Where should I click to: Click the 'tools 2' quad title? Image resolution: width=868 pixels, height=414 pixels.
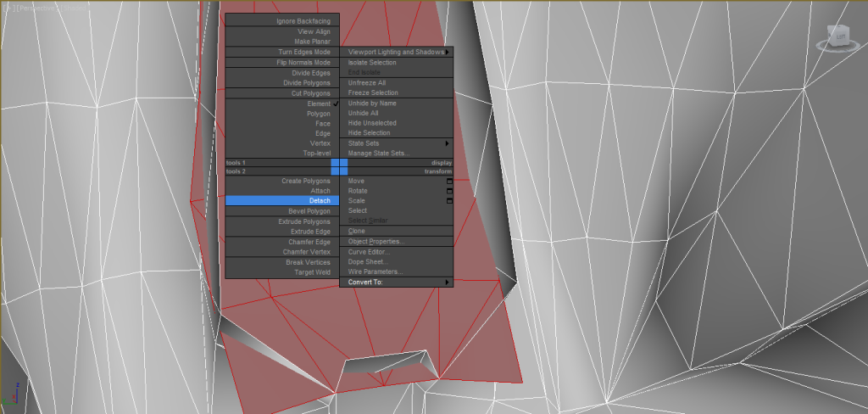point(236,172)
